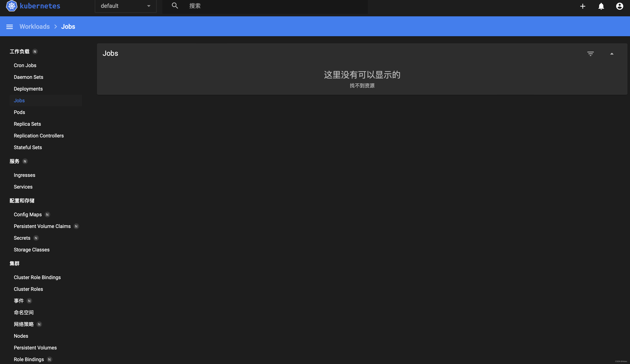Click N badge next to 工作负载
This screenshot has width=630, height=364.
(35, 51)
